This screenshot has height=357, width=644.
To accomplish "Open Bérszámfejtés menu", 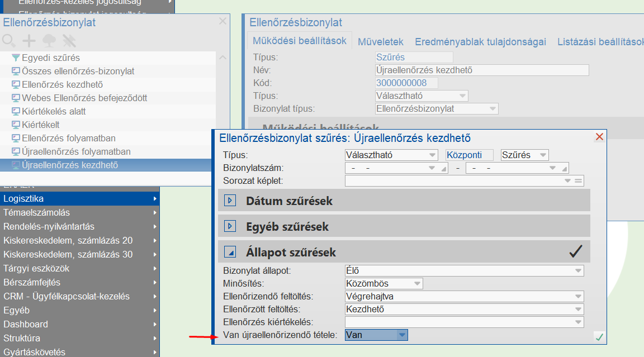I will (80, 282).
